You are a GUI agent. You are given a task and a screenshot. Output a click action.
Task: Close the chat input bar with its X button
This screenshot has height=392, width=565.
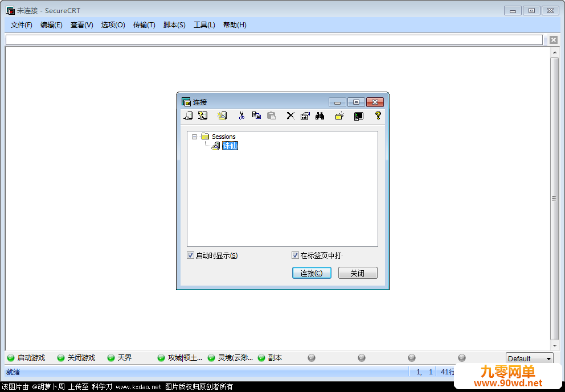click(x=554, y=40)
